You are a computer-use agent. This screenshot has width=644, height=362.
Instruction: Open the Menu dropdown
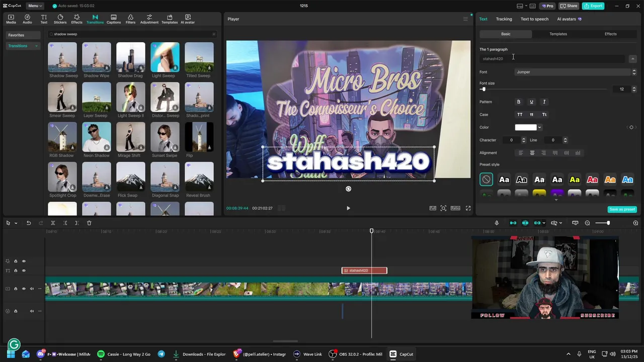tap(34, 6)
